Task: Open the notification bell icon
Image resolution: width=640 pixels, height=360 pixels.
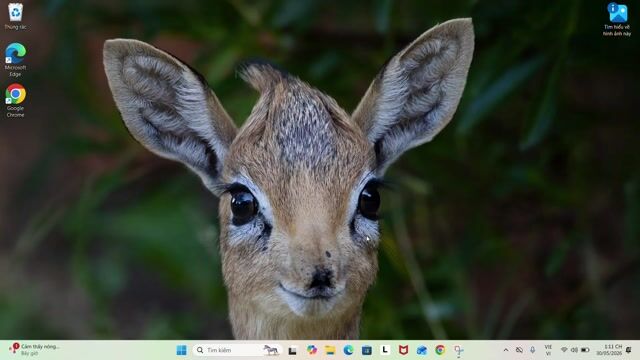Action: click(629, 350)
